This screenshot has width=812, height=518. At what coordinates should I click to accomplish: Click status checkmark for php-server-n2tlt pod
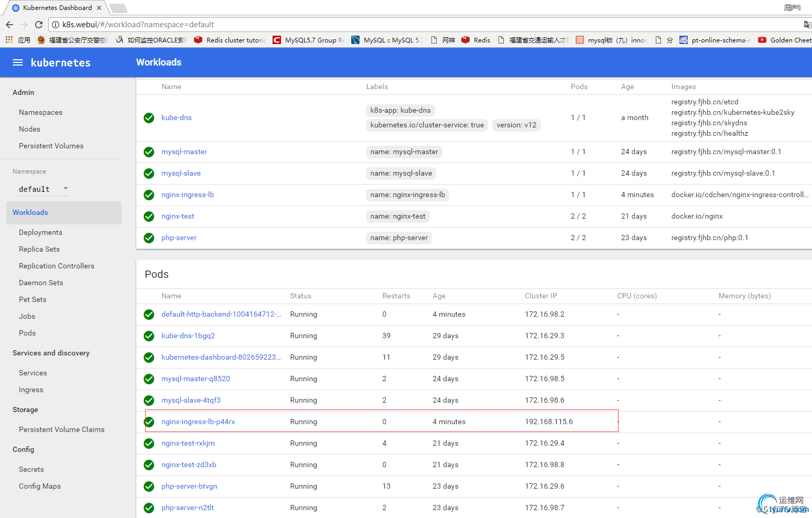click(149, 508)
